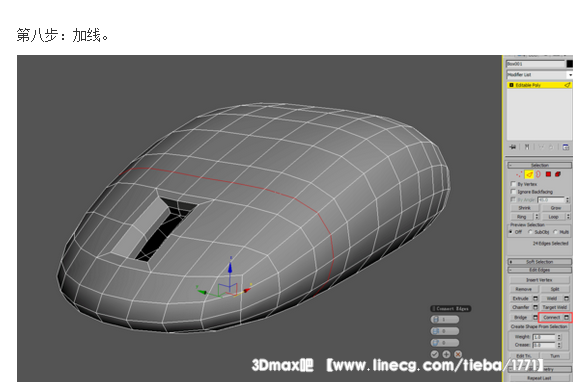573x382 pixels.
Task: Click Weld button
Action: point(552,298)
